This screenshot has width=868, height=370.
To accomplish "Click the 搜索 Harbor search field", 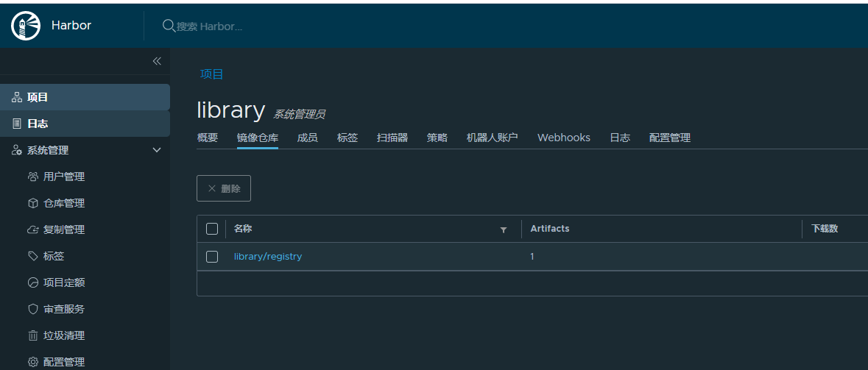I will [x=209, y=26].
